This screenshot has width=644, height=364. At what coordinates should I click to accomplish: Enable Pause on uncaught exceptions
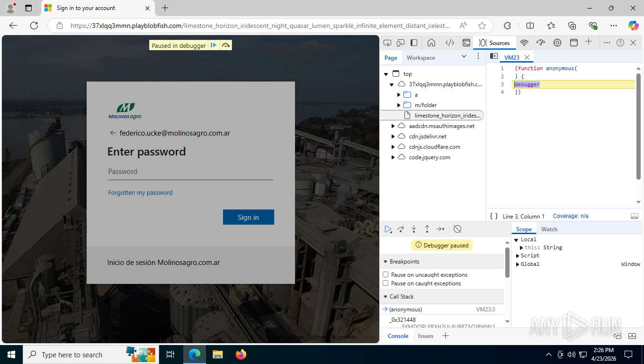pyautogui.click(x=385, y=274)
